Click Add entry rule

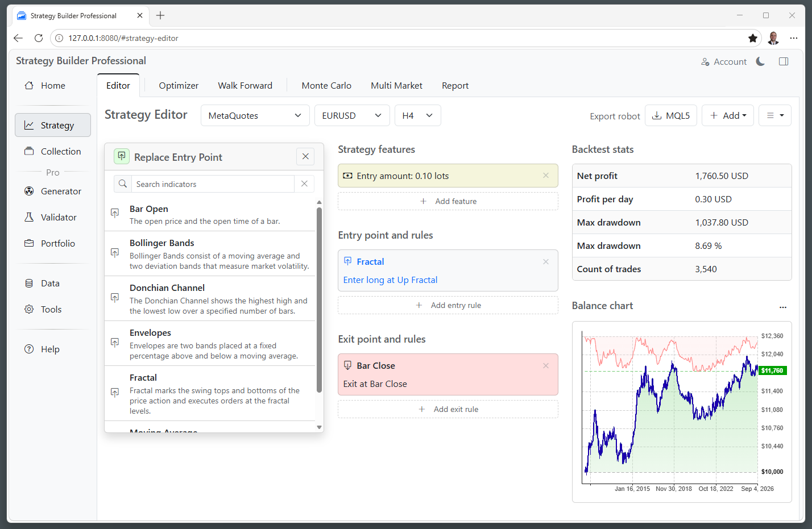448,305
